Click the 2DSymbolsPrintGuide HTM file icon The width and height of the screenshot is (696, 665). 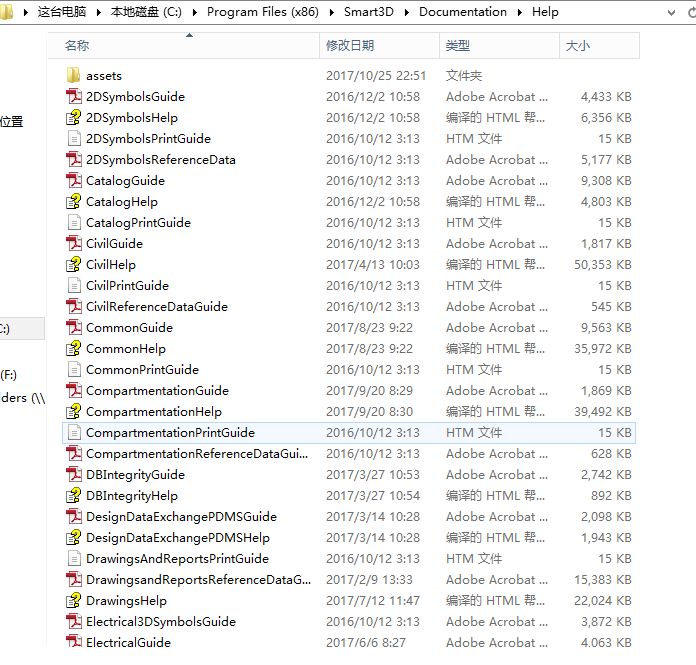tap(74, 139)
